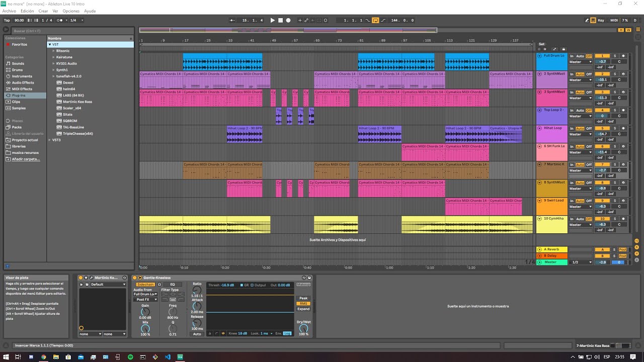Screen dimensions: 644x362
Task: Solo the A Reverb return track
Action: click(x=614, y=249)
